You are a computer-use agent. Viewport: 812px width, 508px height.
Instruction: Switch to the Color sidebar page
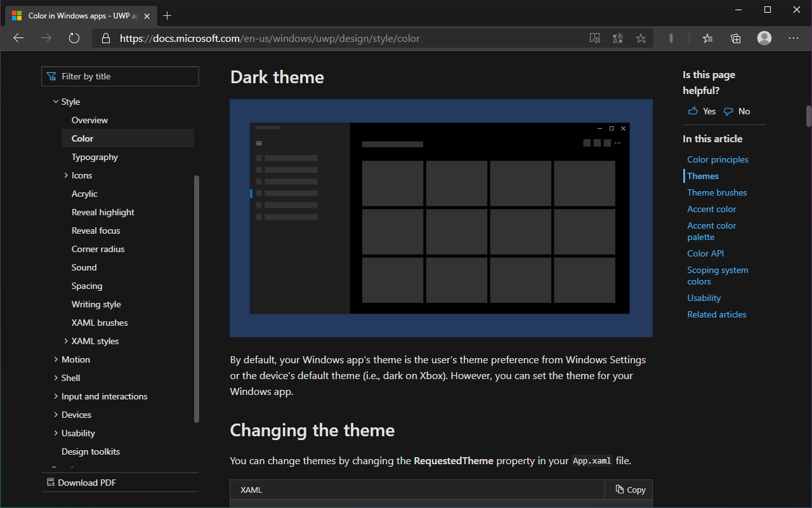click(x=82, y=138)
